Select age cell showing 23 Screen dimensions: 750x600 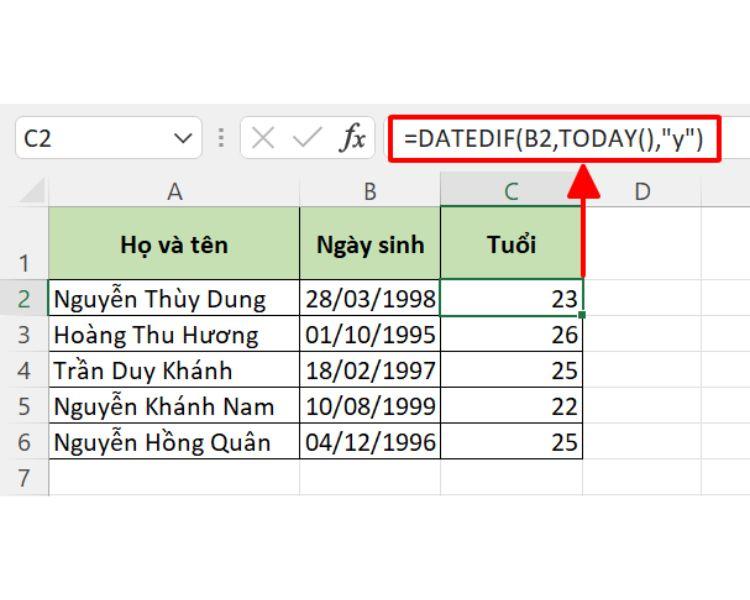511,298
